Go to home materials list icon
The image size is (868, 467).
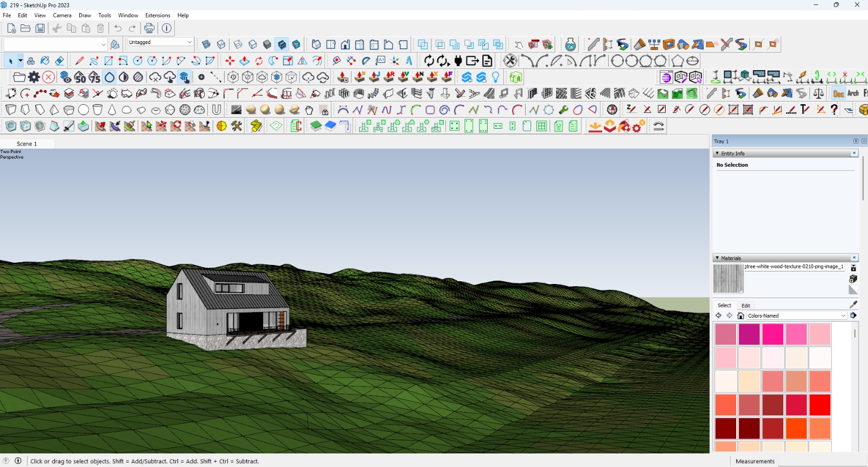[x=741, y=315]
